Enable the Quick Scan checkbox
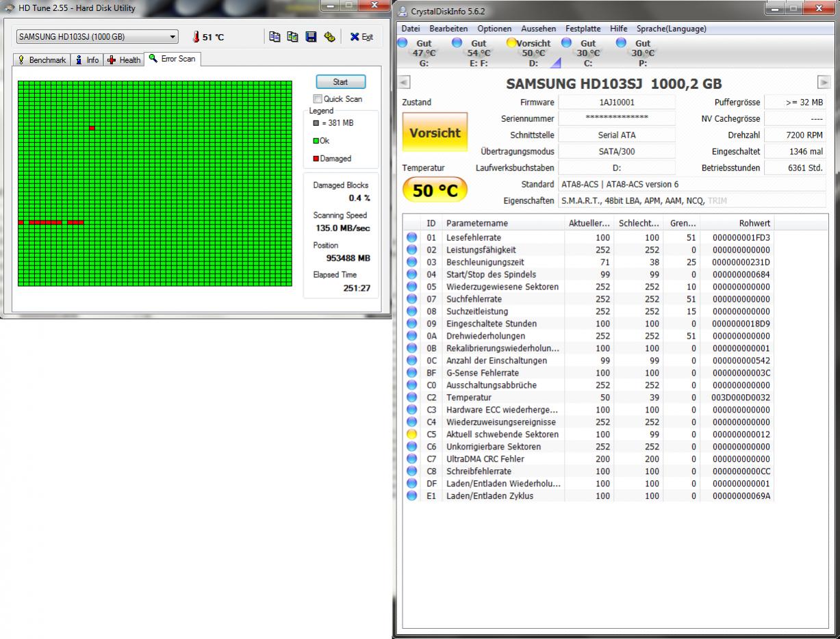This screenshot has height=639, width=840. 318,99
